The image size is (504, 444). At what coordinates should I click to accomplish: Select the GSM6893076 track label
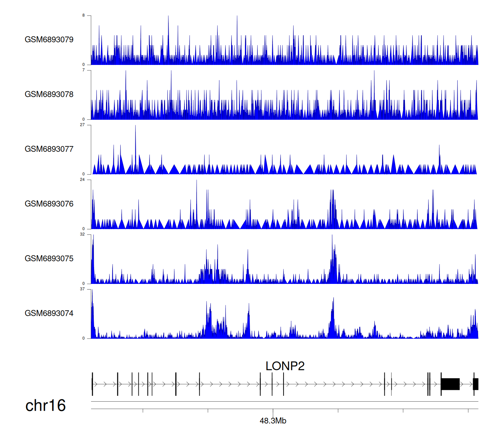click(x=49, y=204)
